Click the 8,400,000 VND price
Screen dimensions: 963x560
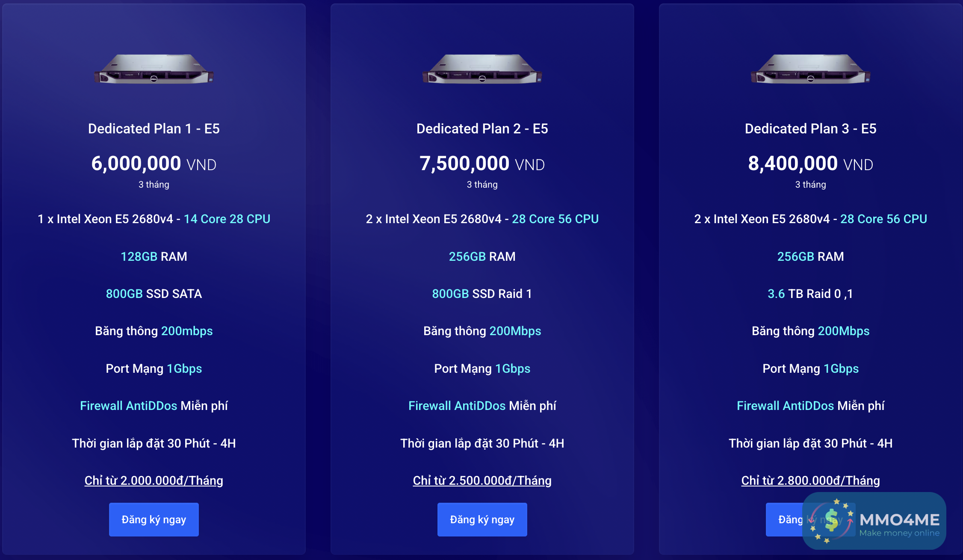(x=810, y=164)
